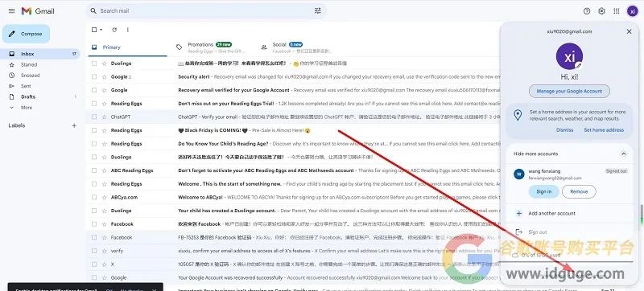644x291 pixels.
Task: Open the Inbox folder
Action: point(39,54)
